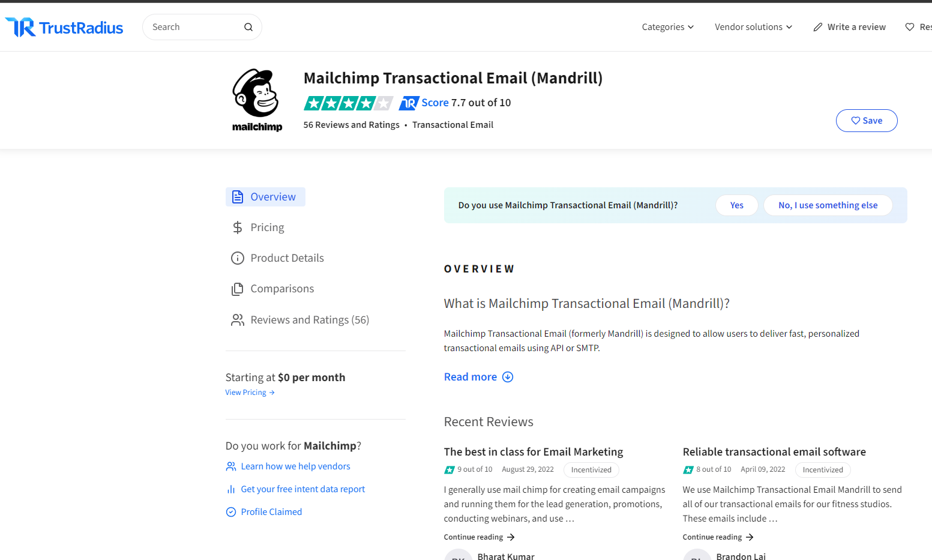Answer Yes to using Mailchimp Transactional
The height and width of the screenshot is (560, 932).
[736, 205]
